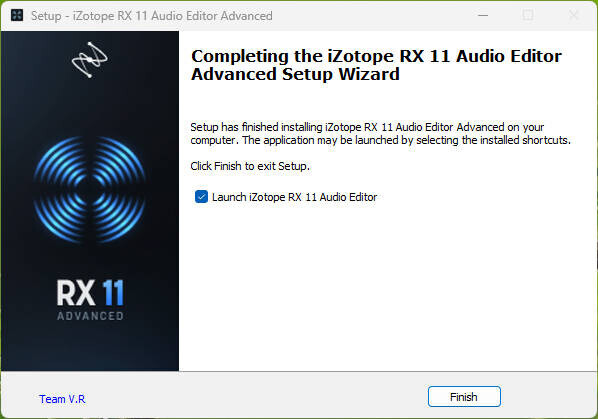Click the Completing Setup Wizard heading
This screenshot has height=419, width=598.
tap(376, 65)
